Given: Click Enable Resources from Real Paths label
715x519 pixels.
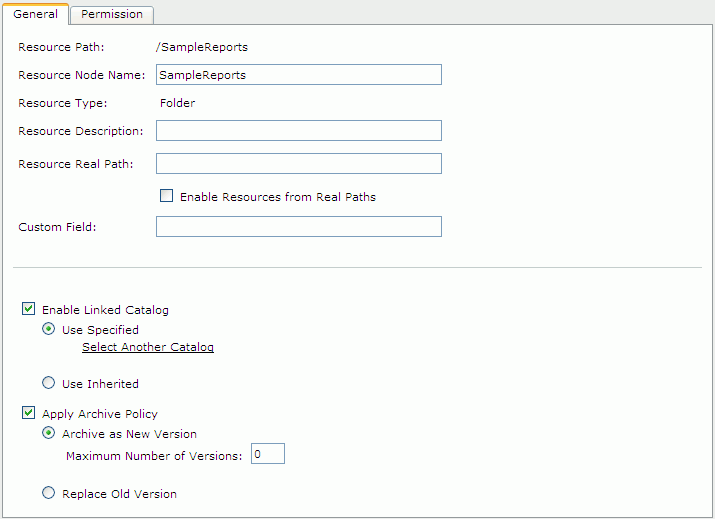Looking at the screenshot, I should 278,197.
